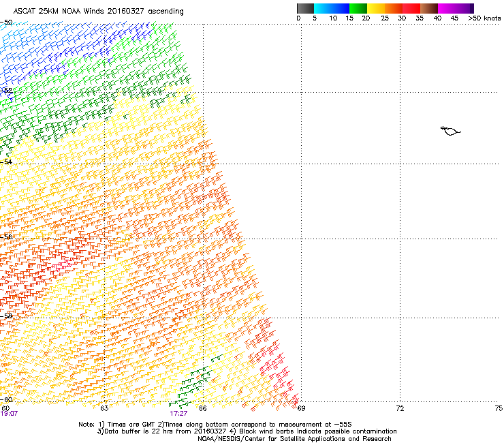Pick the brown 35-40 knots legend segment
This screenshot has width=504, height=443.
click(x=429, y=8)
